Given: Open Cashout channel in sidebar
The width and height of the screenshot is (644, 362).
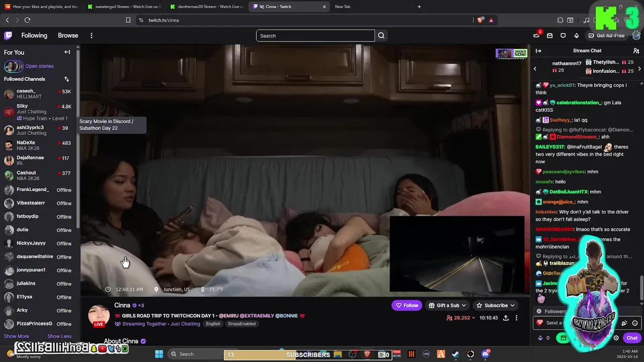Looking at the screenshot, I should (x=38, y=175).
